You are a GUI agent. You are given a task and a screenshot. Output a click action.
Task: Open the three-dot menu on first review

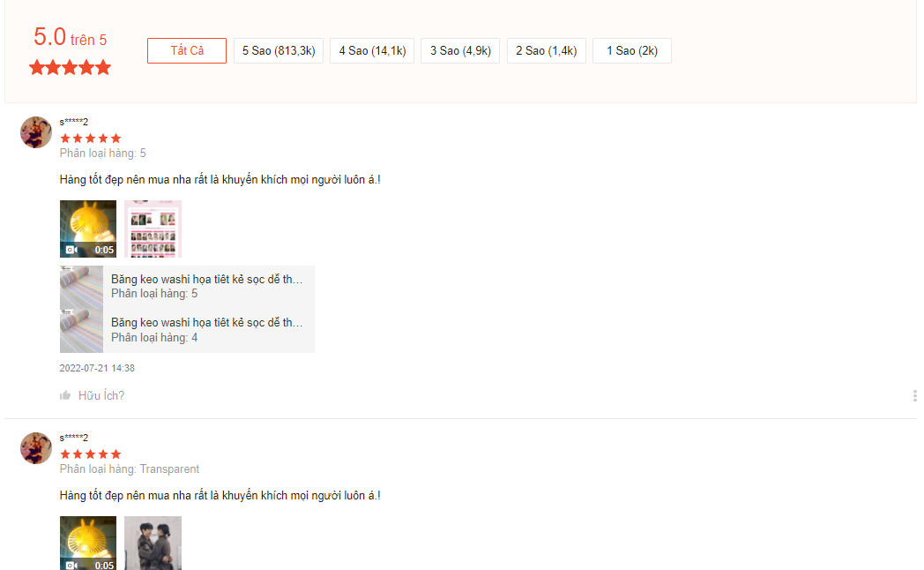(x=914, y=395)
